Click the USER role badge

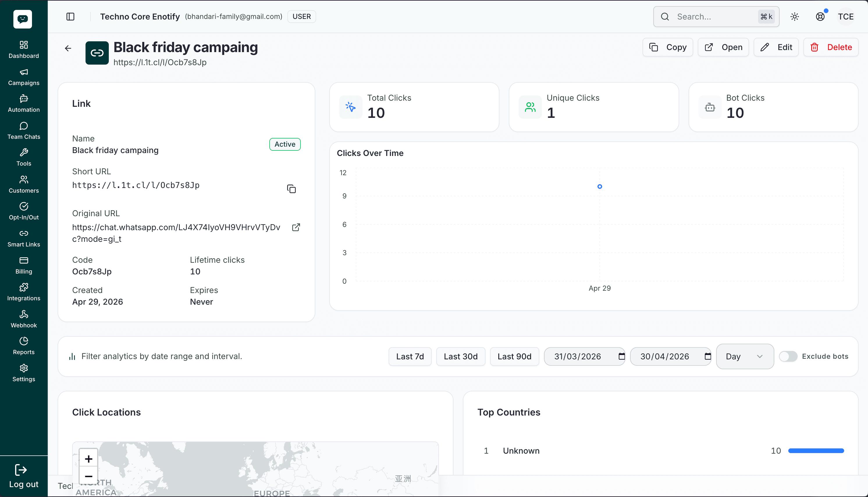[x=302, y=16]
